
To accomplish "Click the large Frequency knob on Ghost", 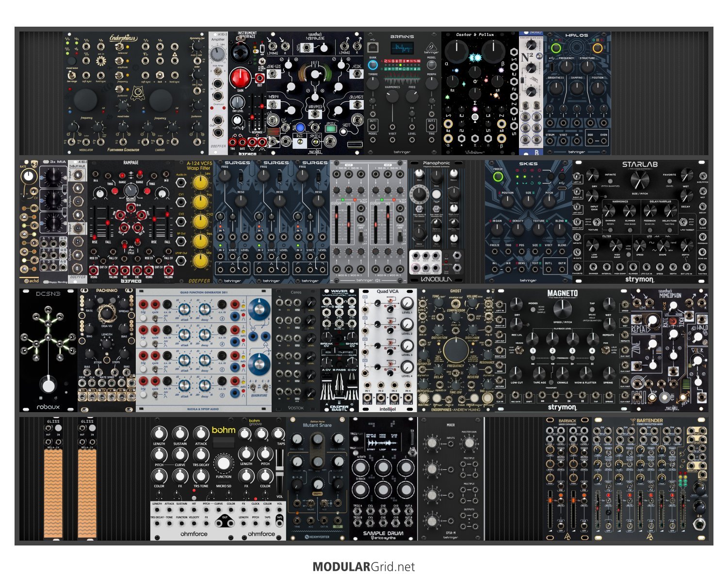I will pos(455,350).
